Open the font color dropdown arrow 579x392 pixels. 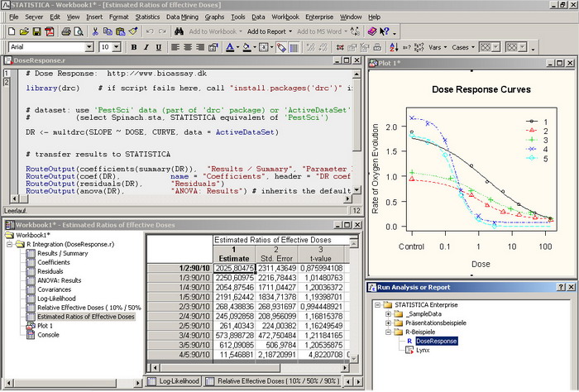pos(238,47)
